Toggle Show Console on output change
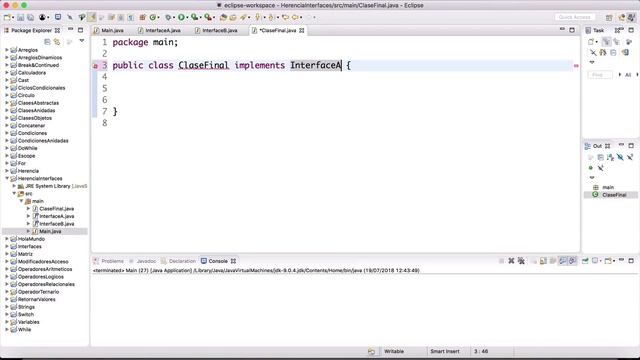Viewport: 640px width, 360px height. point(562,261)
